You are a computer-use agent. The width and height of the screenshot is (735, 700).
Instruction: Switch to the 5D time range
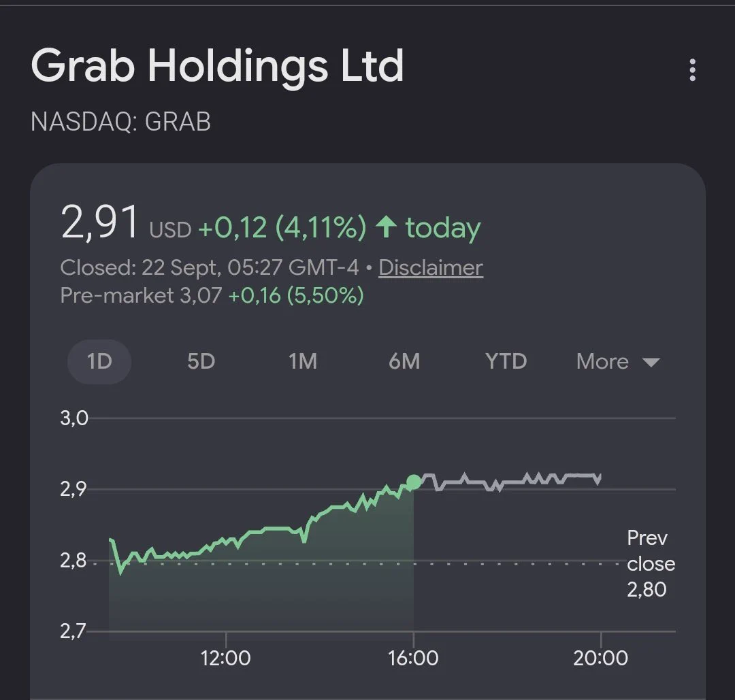[x=201, y=362]
